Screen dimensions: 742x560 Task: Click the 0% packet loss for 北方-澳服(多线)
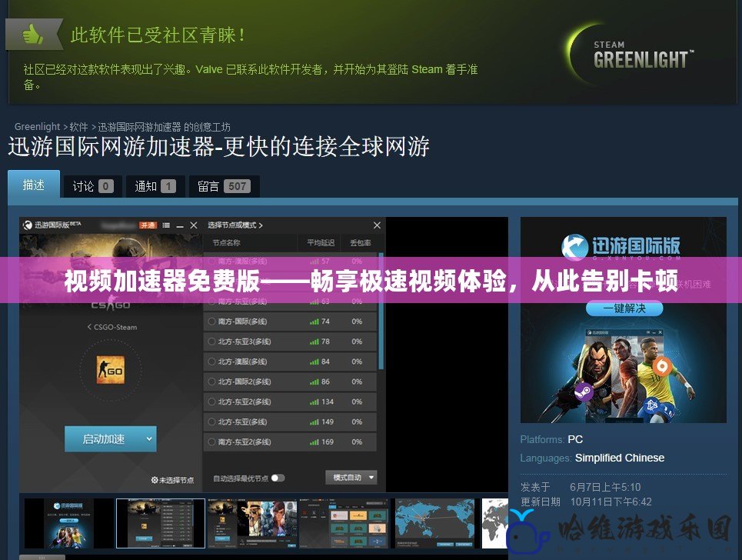357,362
